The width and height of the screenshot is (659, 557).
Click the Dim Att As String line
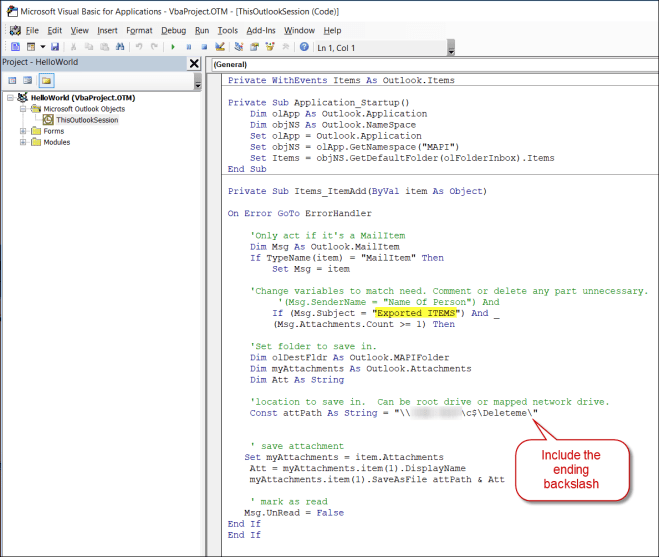coord(297,380)
